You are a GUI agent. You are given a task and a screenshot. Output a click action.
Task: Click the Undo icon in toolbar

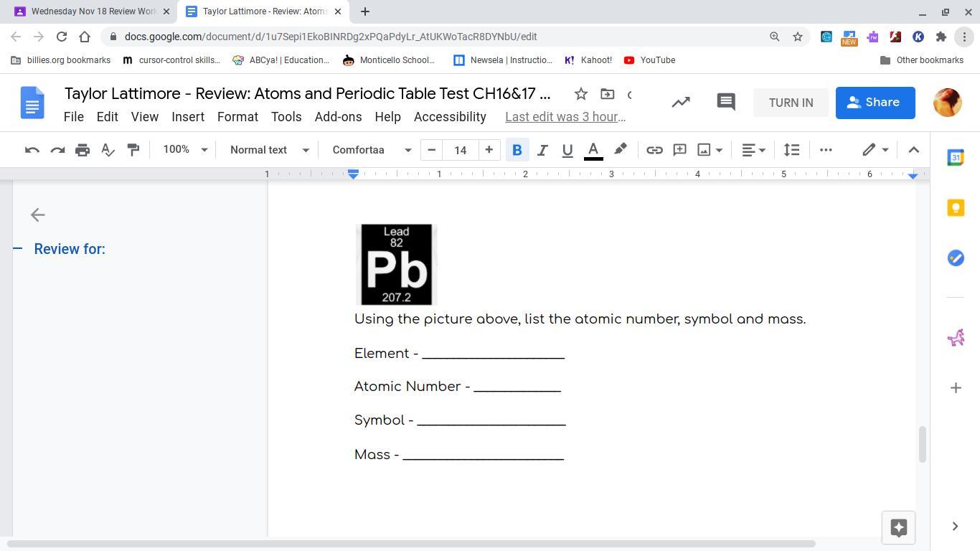[32, 150]
